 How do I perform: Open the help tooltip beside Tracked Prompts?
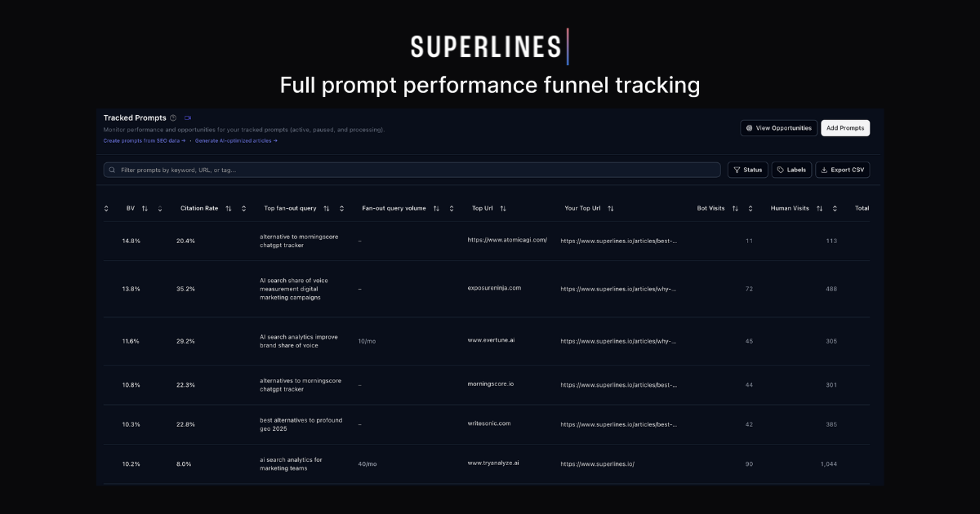click(x=173, y=118)
